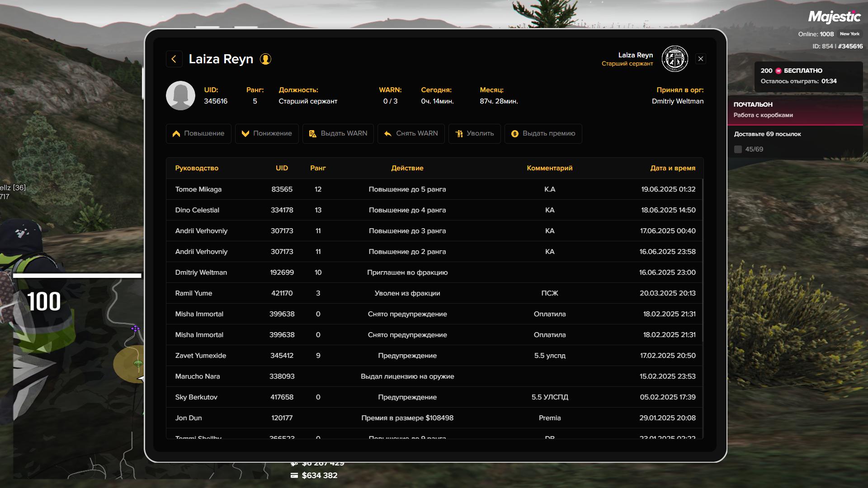Click inviter name Dmitriy Weltman in profile header

(x=677, y=101)
